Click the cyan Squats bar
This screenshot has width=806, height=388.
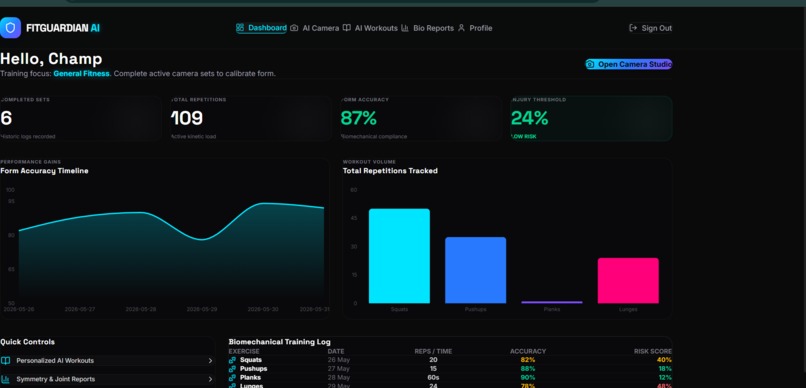399,256
